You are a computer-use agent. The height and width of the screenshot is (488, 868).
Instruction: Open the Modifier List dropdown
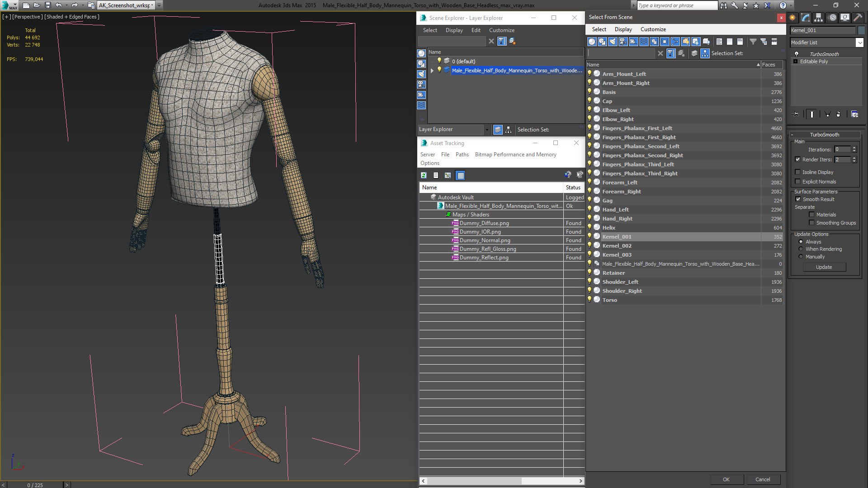[859, 42]
